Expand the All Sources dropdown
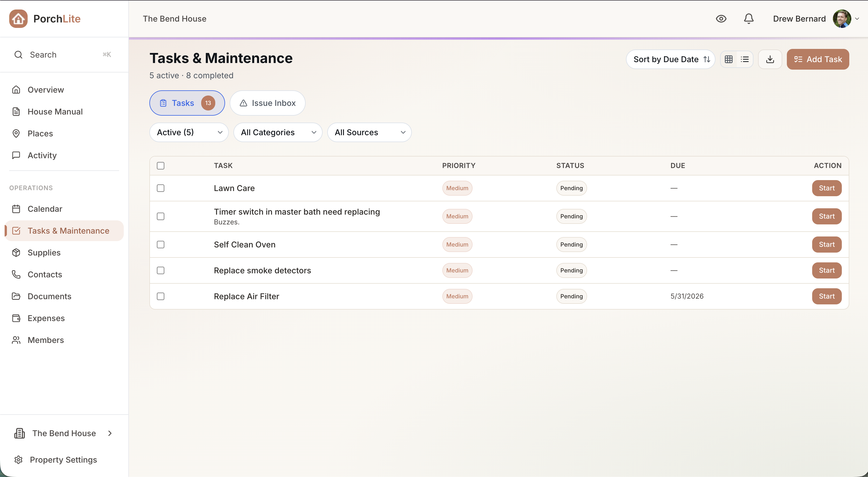 [x=369, y=132]
